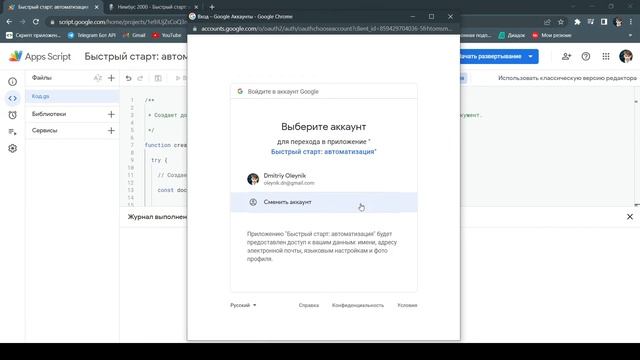This screenshot has height=360, width=640.
Task: Close the Google sign-in popup window
Action: click(450, 16)
